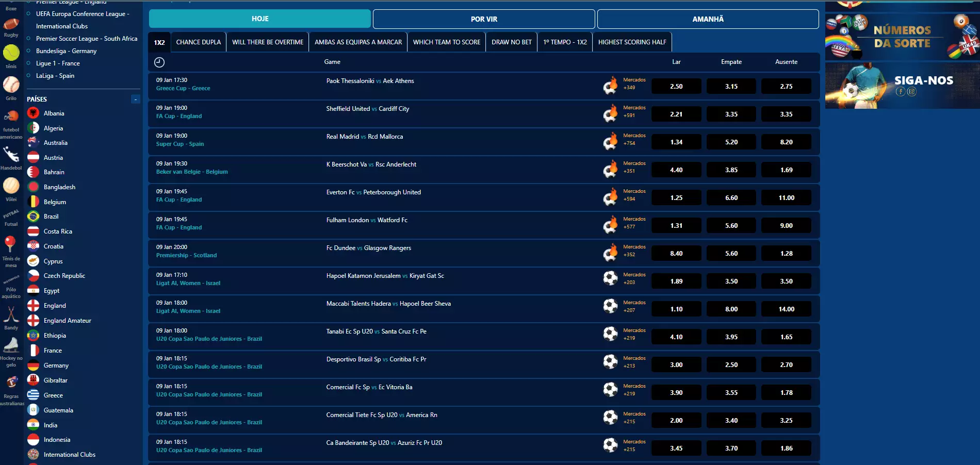Image resolution: width=980 pixels, height=465 pixels.
Task: Click the Facebook icon in Siga-nos banner
Action: 901,92
